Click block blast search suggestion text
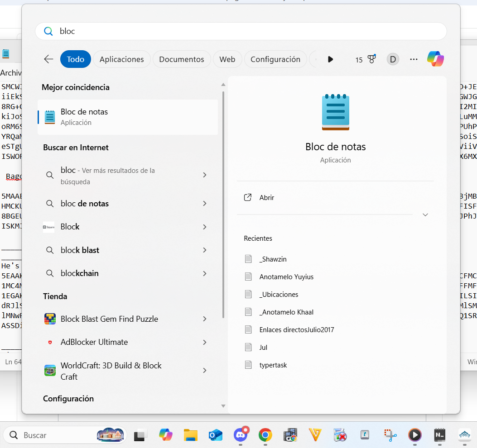The image size is (477, 448). [x=80, y=250]
